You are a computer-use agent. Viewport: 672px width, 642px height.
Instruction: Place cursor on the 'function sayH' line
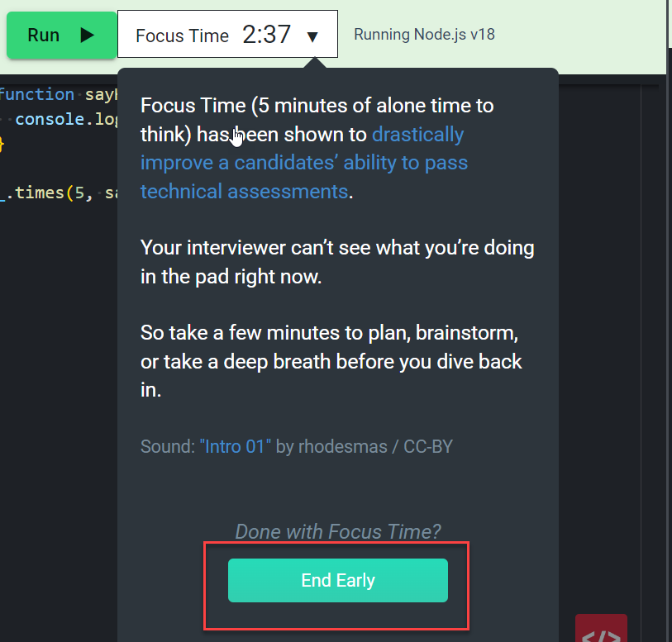(x=50, y=93)
